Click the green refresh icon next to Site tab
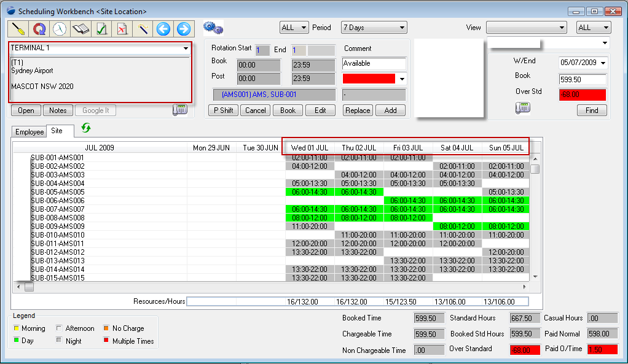This screenshot has height=364, width=628. (85, 128)
